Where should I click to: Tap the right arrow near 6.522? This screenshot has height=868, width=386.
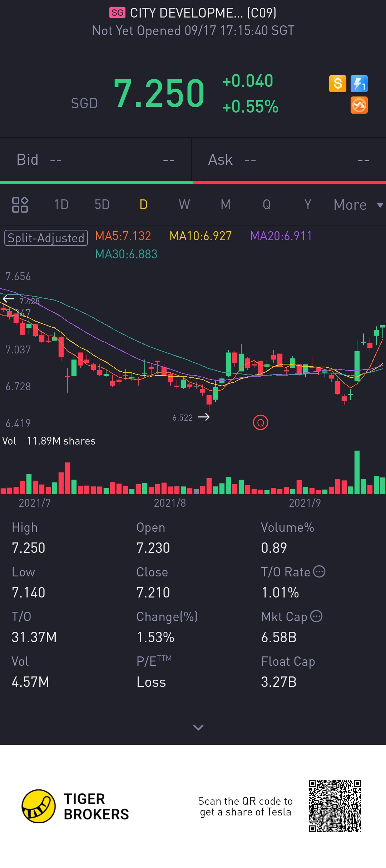[204, 417]
